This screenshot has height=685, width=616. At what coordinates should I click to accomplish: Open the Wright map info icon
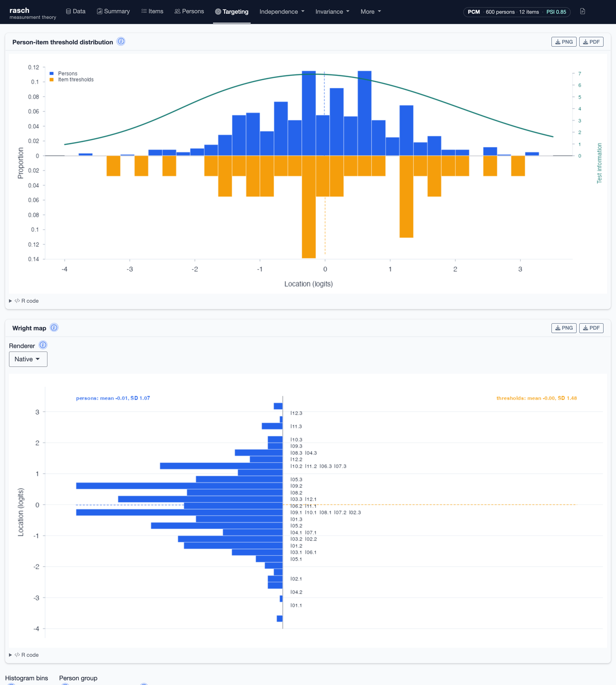(54, 328)
